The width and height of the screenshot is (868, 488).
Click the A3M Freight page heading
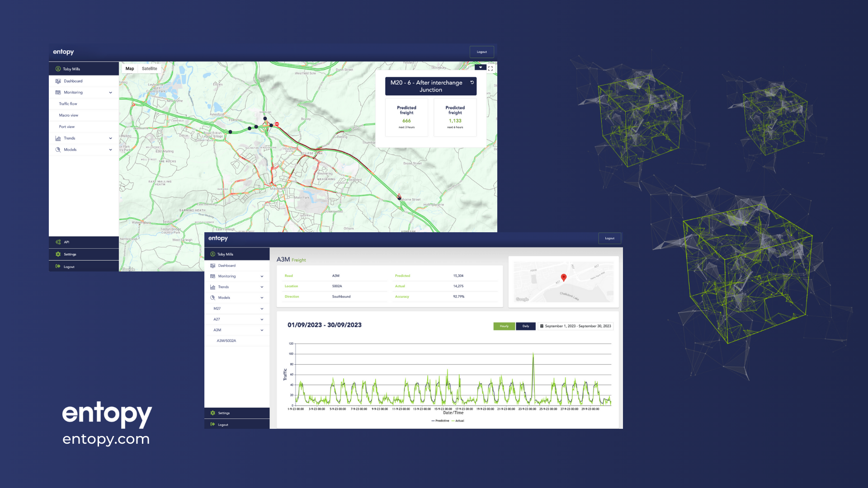click(x=291, y=259)
